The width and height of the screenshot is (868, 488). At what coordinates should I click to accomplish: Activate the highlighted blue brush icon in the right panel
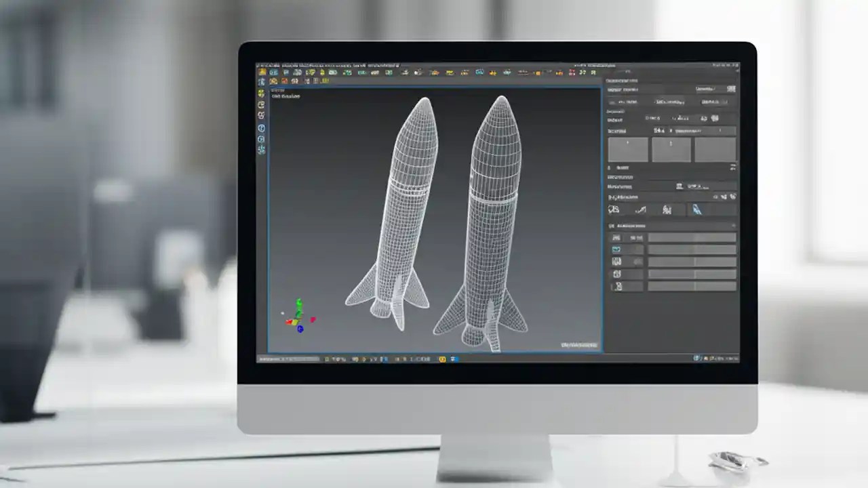(x=698, y=210)
